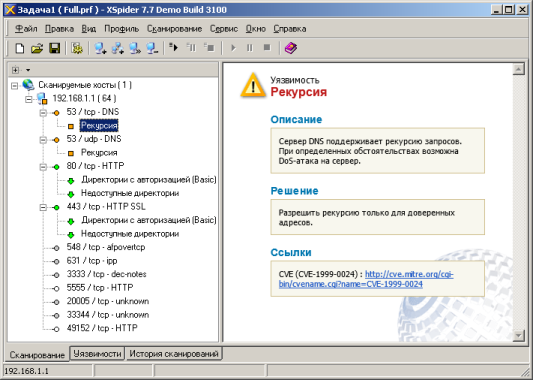Click the grayed stop button in toolbar
This screenshot has width=533, height=380.
[267, 48]
